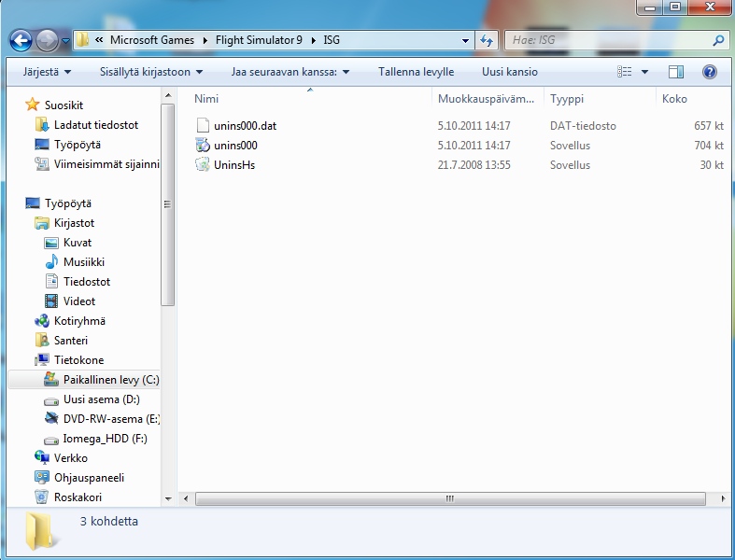Viewport: 735px width, 560px height.
Task: Select the file name UninsHs
Action: click(x=234, y=165)
